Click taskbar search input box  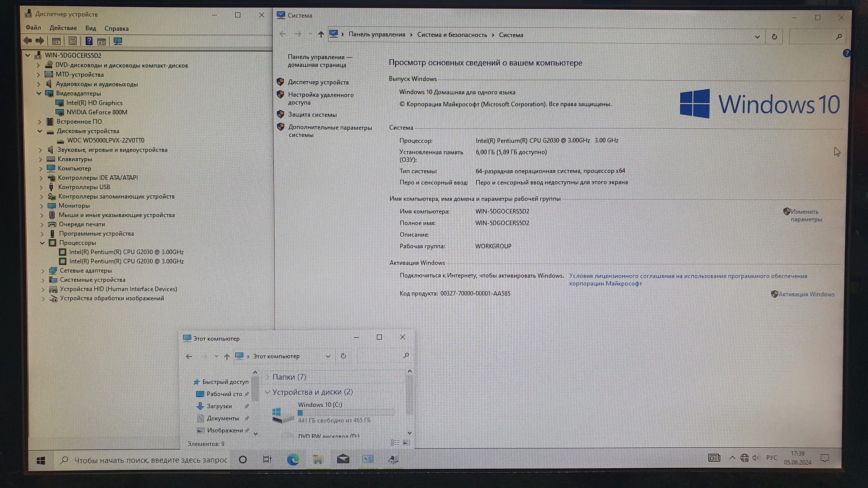(x=150, y=460)
